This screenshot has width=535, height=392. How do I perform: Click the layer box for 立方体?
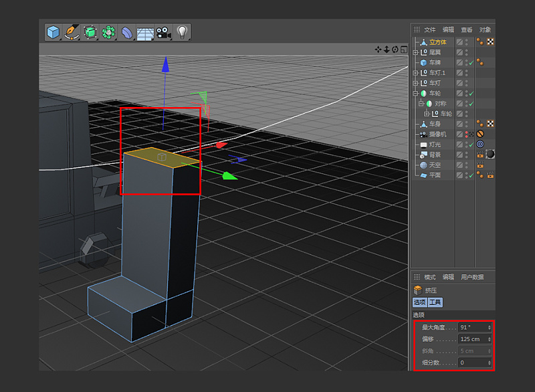(459, 42)
